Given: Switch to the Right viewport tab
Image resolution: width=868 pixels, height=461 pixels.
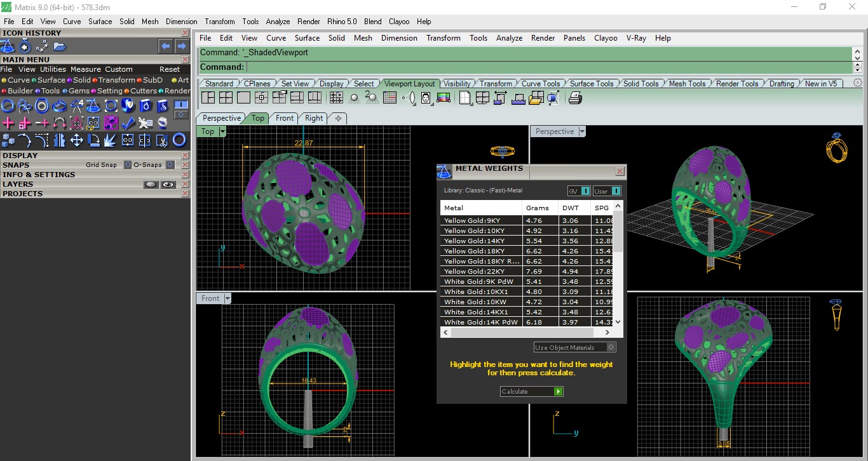Looking at the screenshot, I should coord(314,118).
